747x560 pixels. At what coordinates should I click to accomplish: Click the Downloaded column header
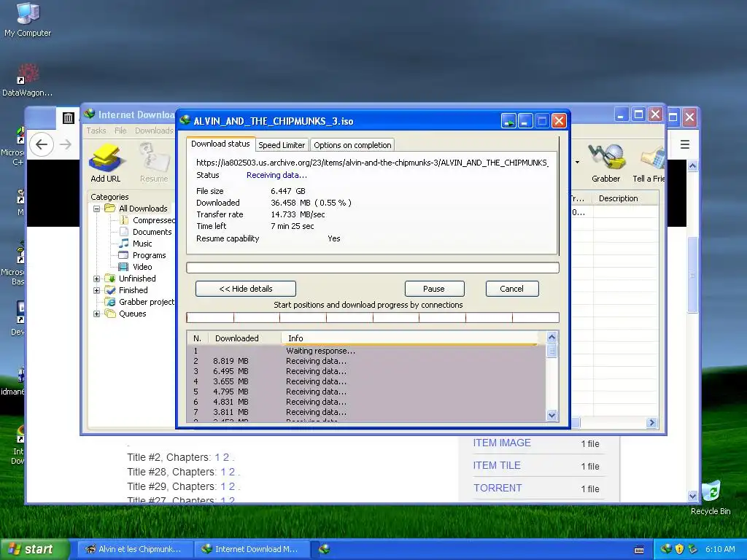coord(237,338)
